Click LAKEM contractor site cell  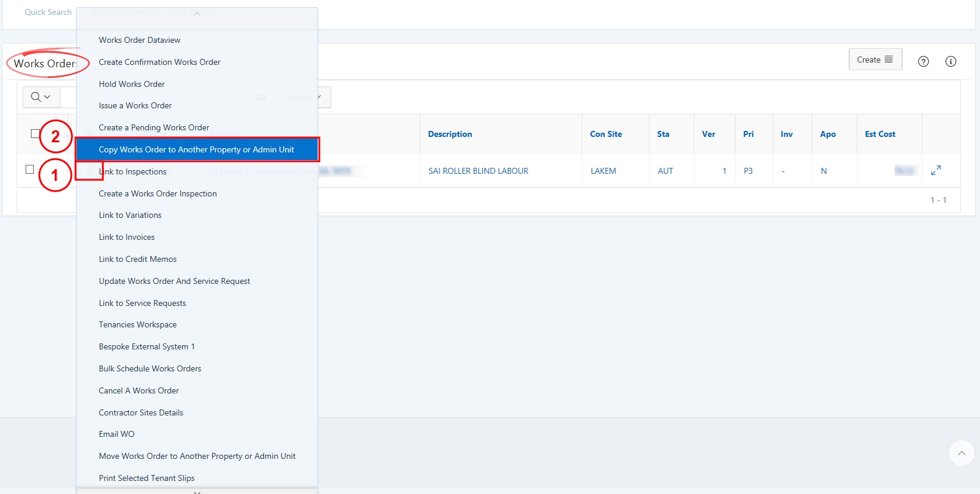coord(603,171)
